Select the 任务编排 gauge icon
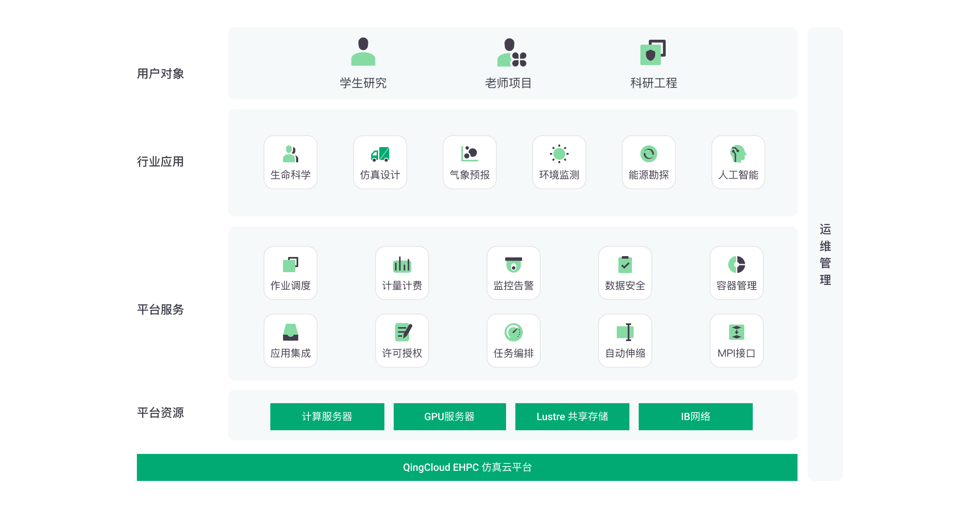Viewport: 980px width, 508px height. tap(514, 332)
